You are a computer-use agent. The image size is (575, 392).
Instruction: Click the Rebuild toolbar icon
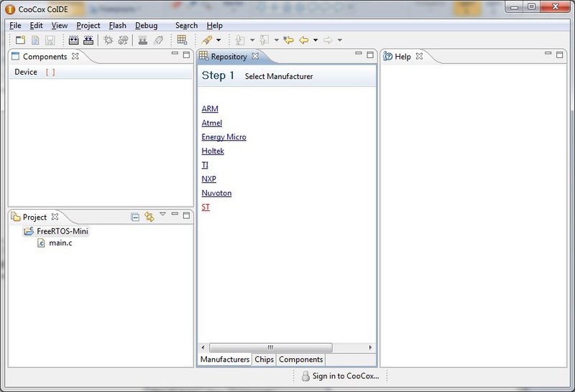[x=88, y=40]
